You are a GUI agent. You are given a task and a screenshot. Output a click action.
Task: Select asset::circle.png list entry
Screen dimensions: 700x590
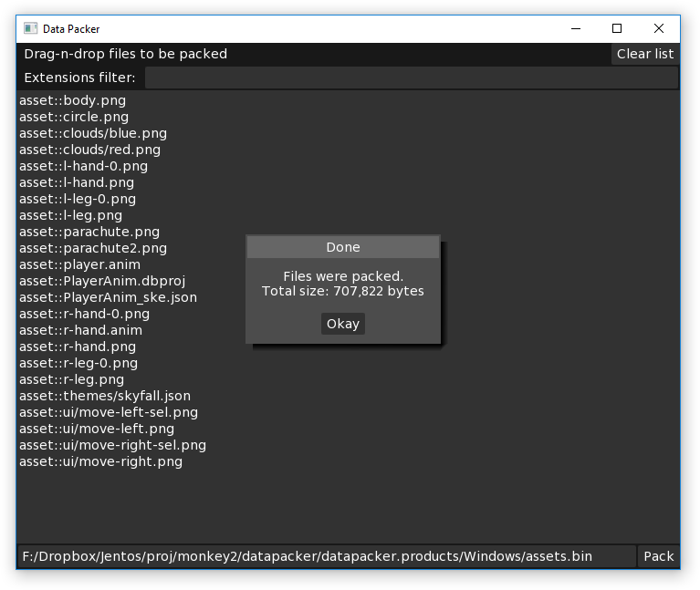click(74, 117)
